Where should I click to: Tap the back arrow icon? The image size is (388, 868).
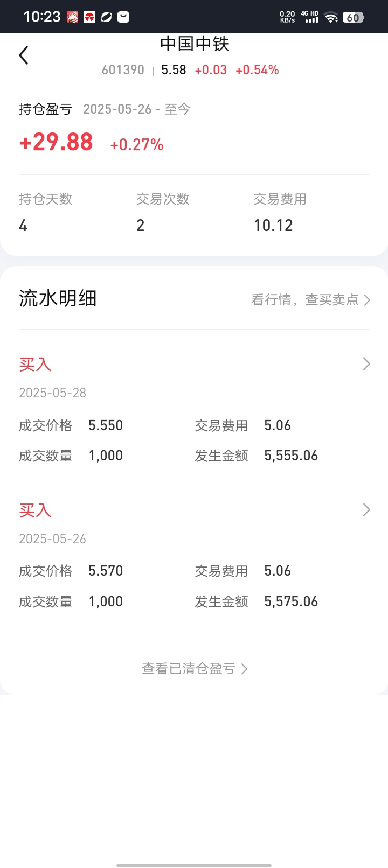point(24,55)
